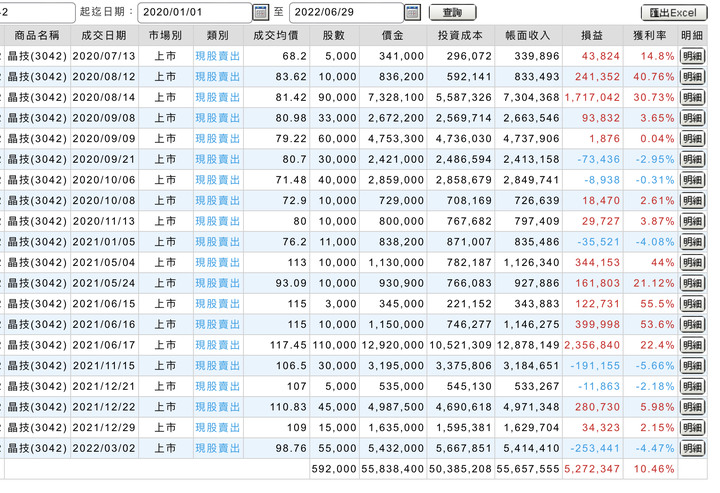Image resolution: width=720 pixels, height=493 pixels.
Task: Open calendar picker for start date
Action: click(x=261, y=12)
